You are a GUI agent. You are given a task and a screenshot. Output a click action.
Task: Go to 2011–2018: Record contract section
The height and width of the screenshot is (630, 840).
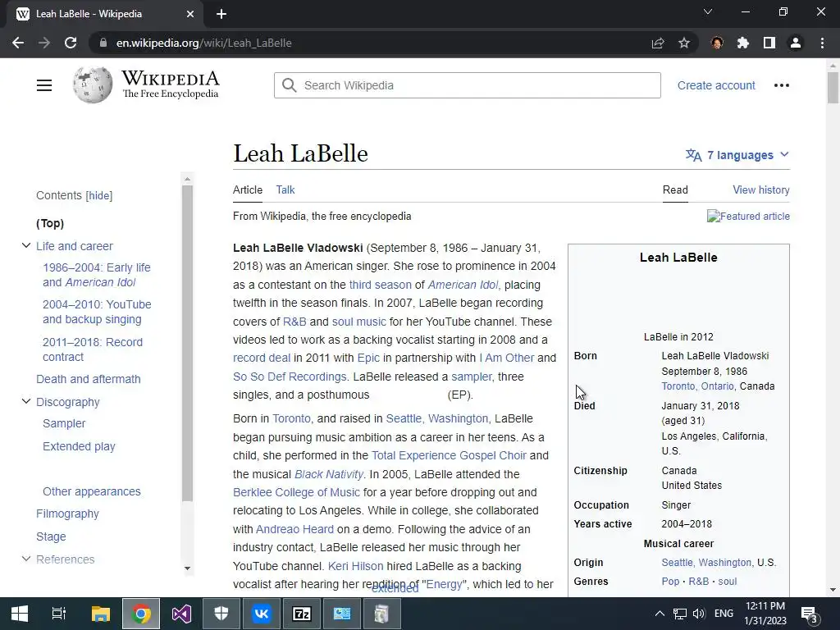point(93,349)
